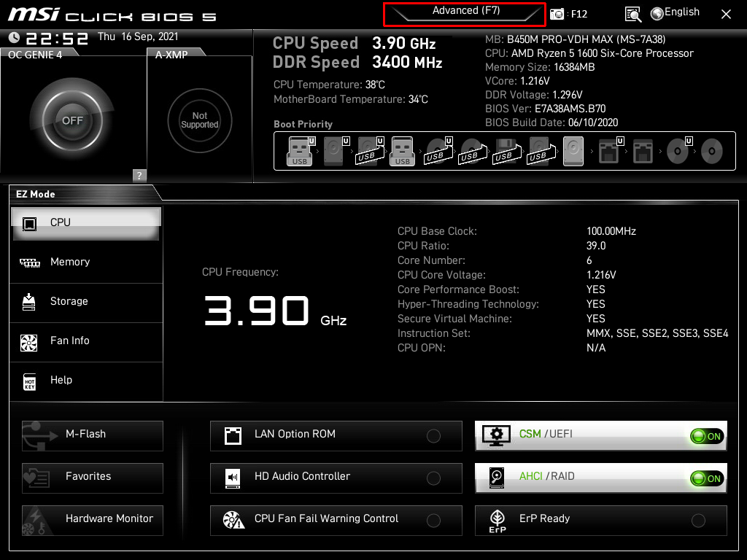The height and width of the screenshot is (560, 747).
Task: Turn on the OC Genie 4 dial
Action: click(x=71, y=120)
